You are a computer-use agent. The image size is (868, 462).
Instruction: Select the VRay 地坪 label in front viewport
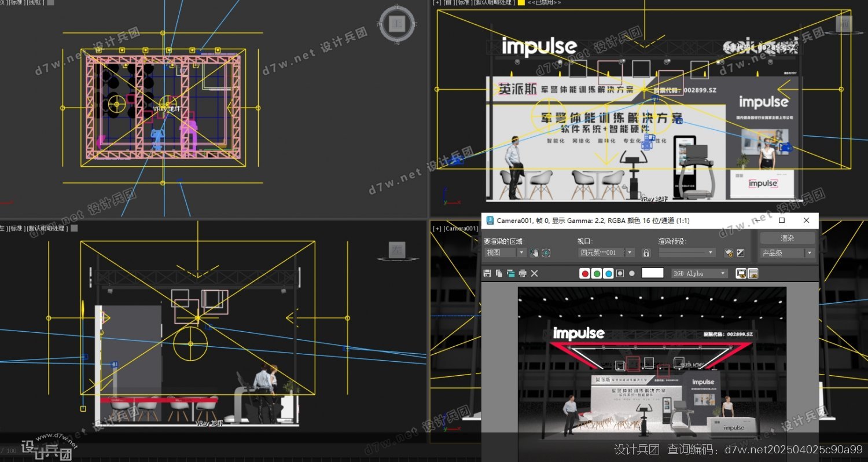(654, 199)
